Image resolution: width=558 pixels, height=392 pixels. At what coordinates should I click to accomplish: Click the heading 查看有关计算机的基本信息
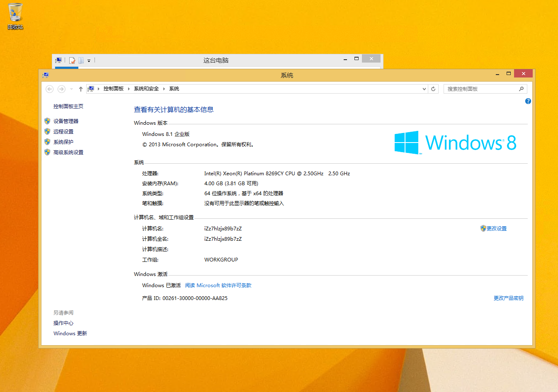[174, 109]
